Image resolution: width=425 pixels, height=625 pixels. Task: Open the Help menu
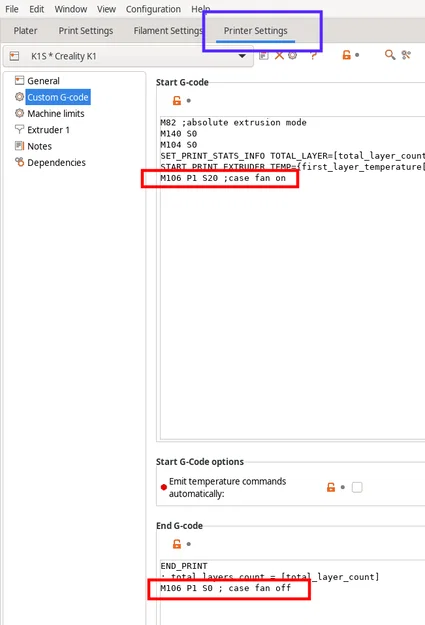tap(201, 9)
